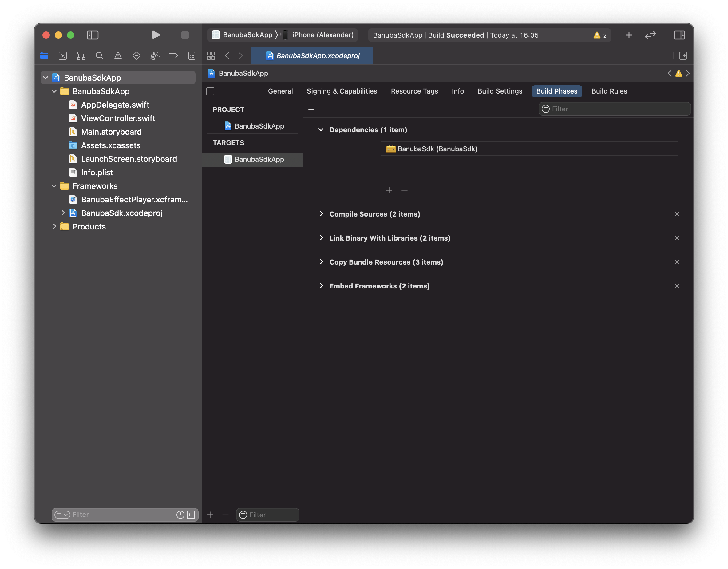
Task: Run the BanubaSdkApp scheme
Action: (156, 35)
